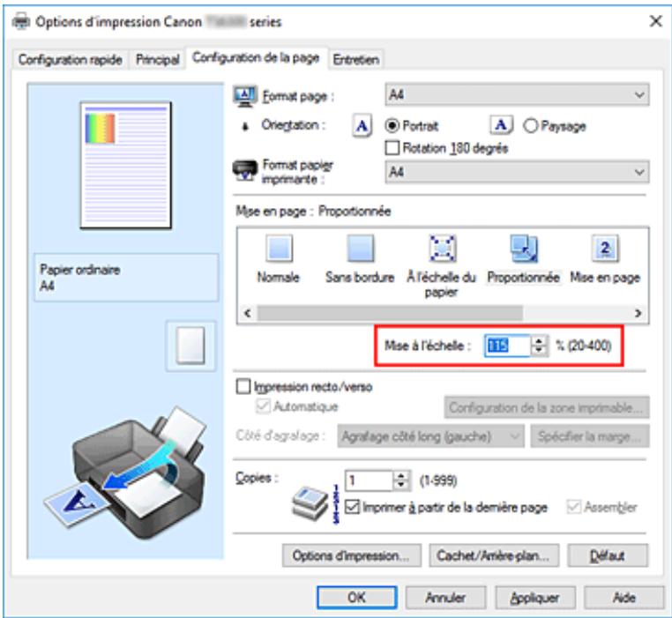Increase the Copies stepper value

click(x=401, y=476)
